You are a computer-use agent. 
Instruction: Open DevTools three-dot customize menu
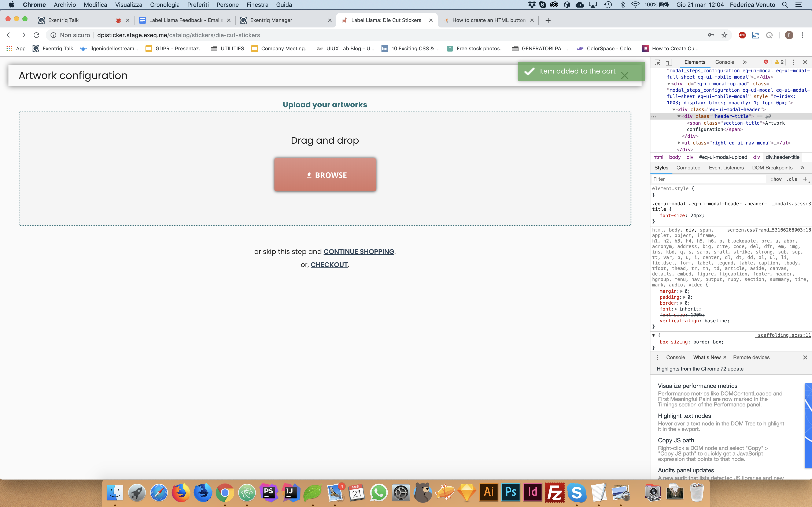793,62
